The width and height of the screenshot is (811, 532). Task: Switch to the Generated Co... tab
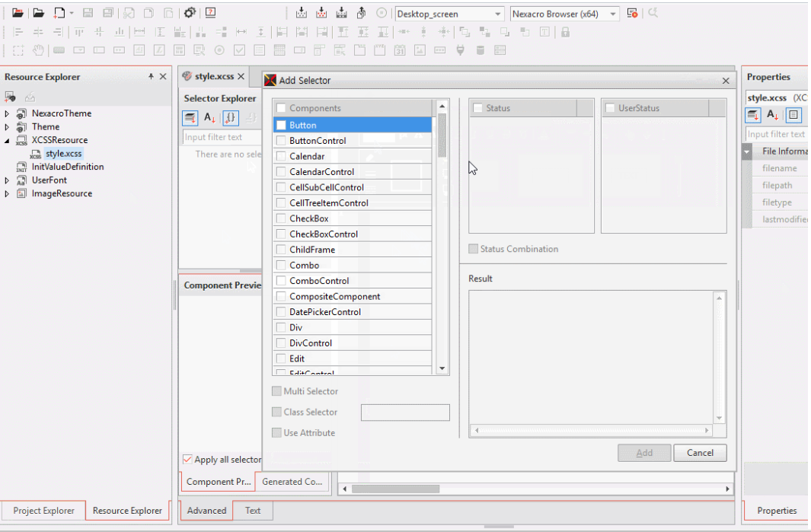click(292, 482)
